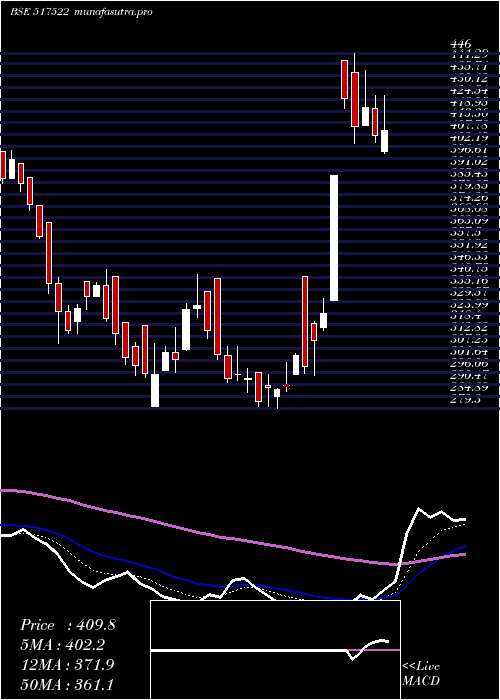Click the 290.47 price axis label

(x=469, y=376)
